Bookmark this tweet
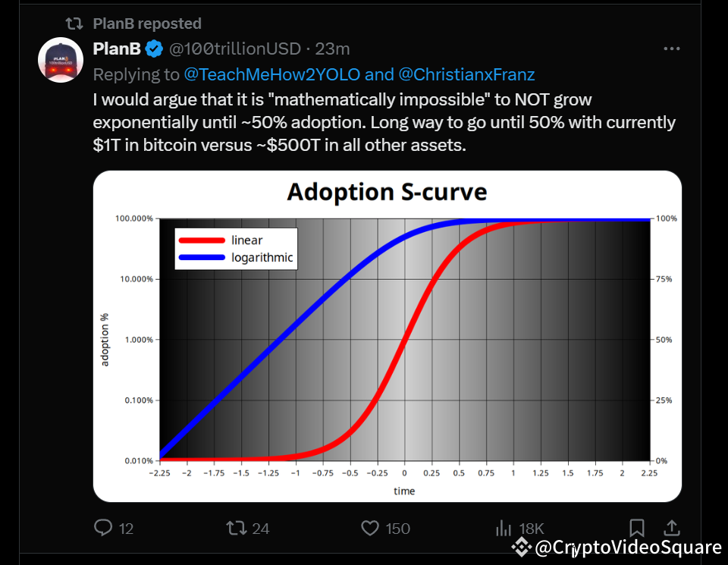Image resolution: width=728 pixels, height=565 pixels. [x=636, y=528]
